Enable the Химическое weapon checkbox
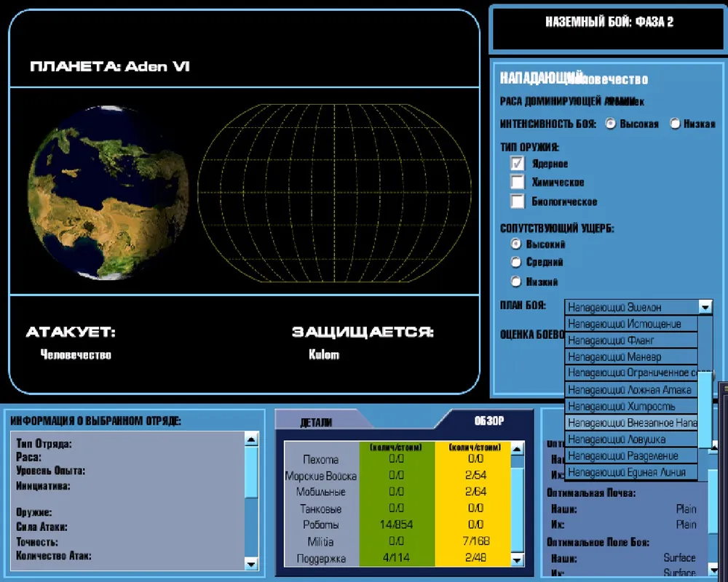This screenshot has width=728, height=582. click(518, 182)
